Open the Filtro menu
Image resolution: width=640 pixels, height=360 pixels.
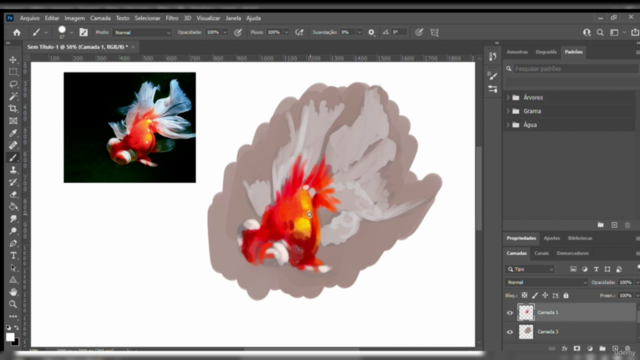(x=172, y=18)
